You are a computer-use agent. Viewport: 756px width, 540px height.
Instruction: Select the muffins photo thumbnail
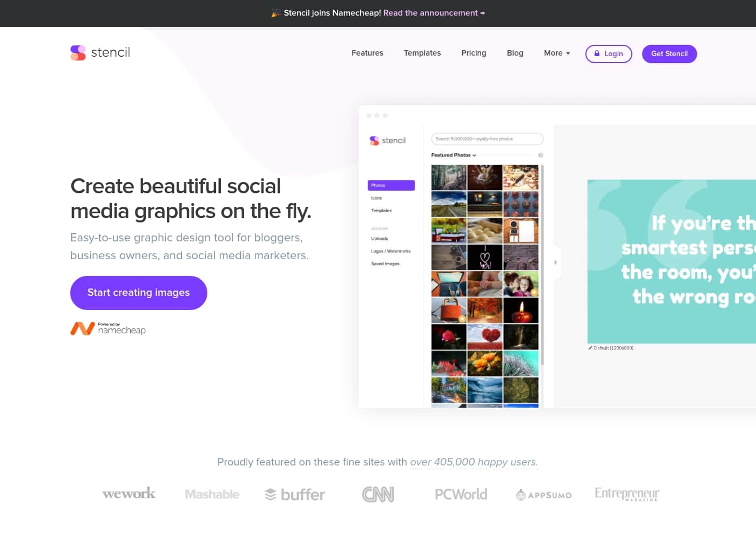[521, 204]
